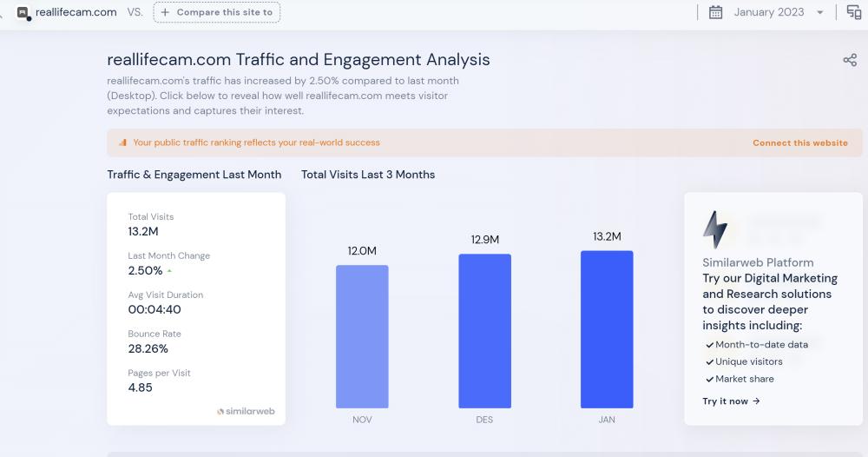Click the calendar icon beside January 2023
The height and width of the screenshot is (457, 868).
pos(715,12)
